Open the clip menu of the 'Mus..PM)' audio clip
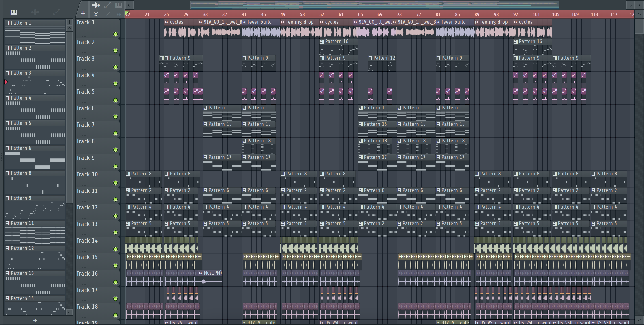This screenshot has height=325, width=644. pyautogui.click(x=200, y=273)
